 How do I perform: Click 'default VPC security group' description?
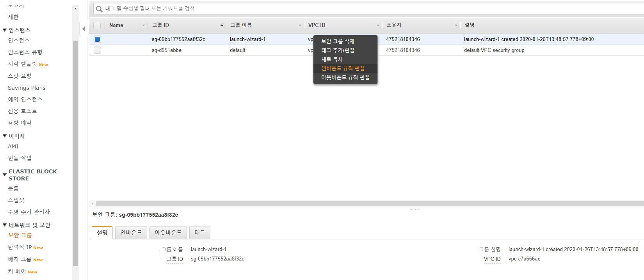(x=494, y=50)
